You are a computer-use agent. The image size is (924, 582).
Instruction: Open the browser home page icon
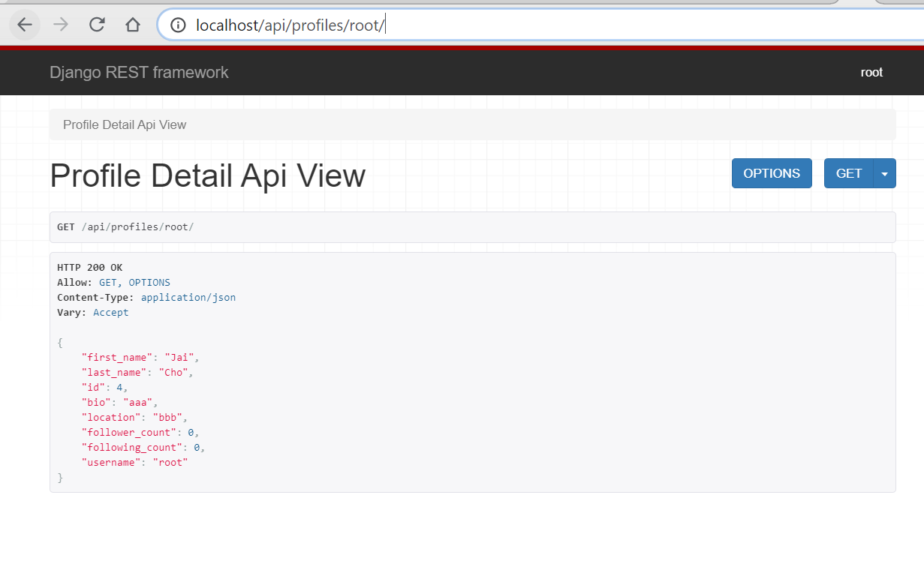pos(133,25)
